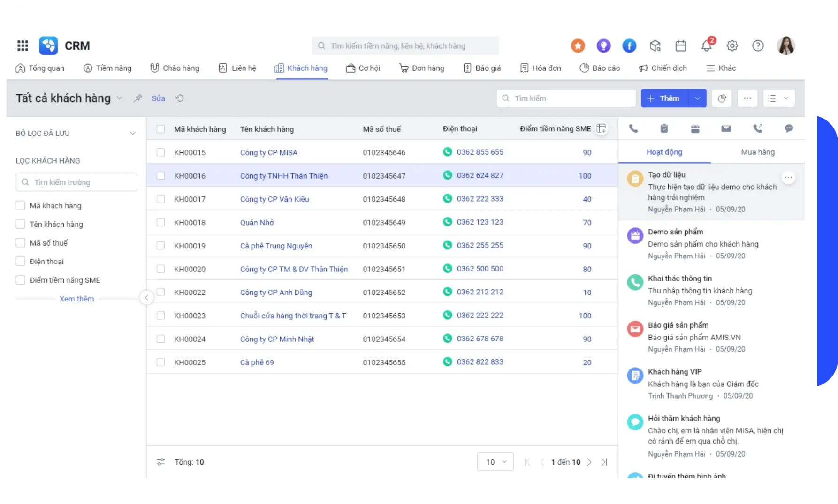
Task: Enable the Mã khách hàng filter checkbox
Action: tap(20, 205)
